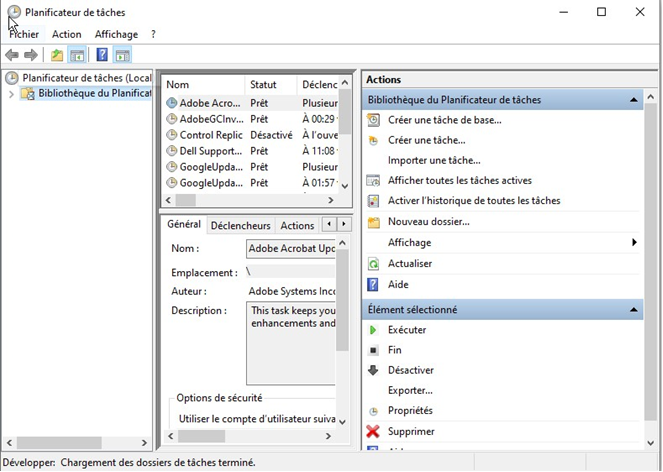Click the green Exécuter play icon
The image size is (663, 472).
373,329
